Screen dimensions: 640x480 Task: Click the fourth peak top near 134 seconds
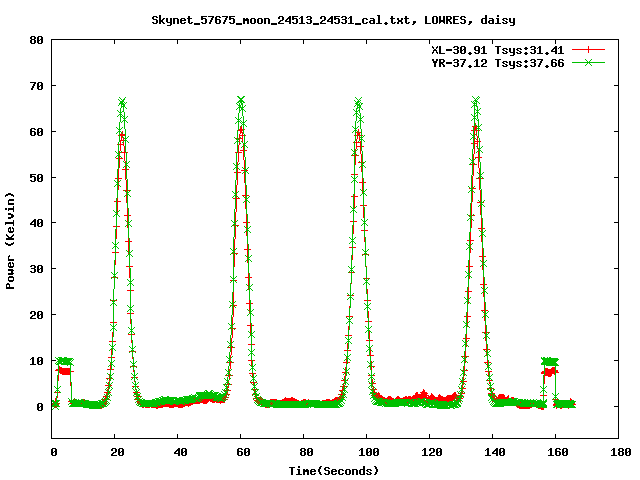tap(476, 101)
